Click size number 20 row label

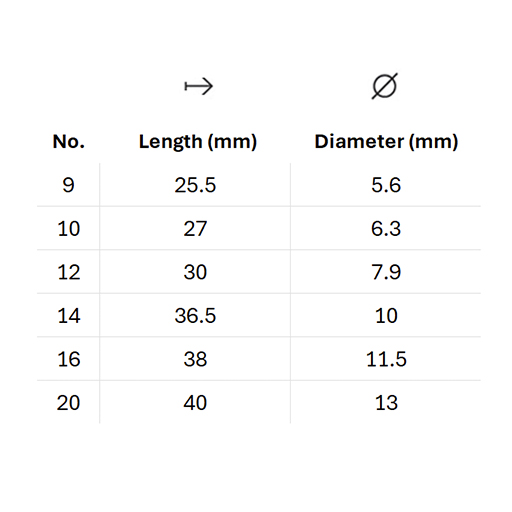coord(68,403)
